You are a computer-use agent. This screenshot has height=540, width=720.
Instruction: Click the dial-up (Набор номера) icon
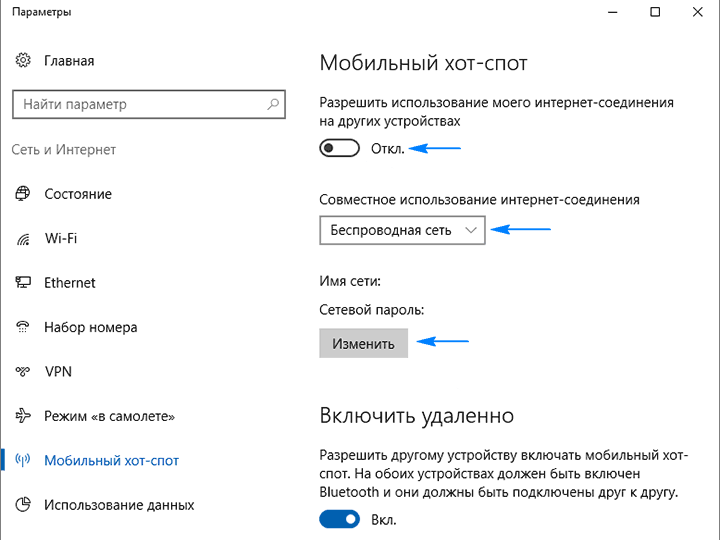click(23, 327)
